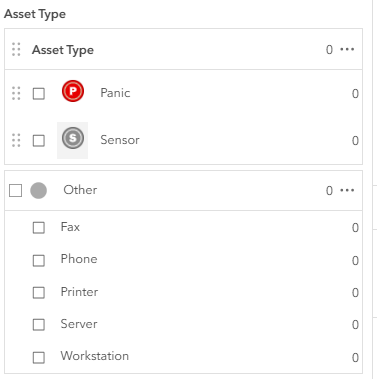Viewport: 377px width, 379px height.
Task: Click the Other group label
Action: [80, 190]
